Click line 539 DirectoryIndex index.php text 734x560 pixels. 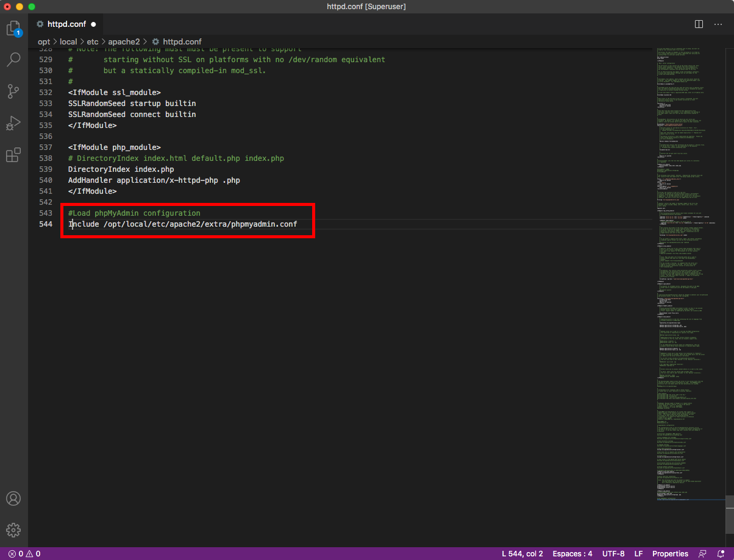[x=121, y=169]
